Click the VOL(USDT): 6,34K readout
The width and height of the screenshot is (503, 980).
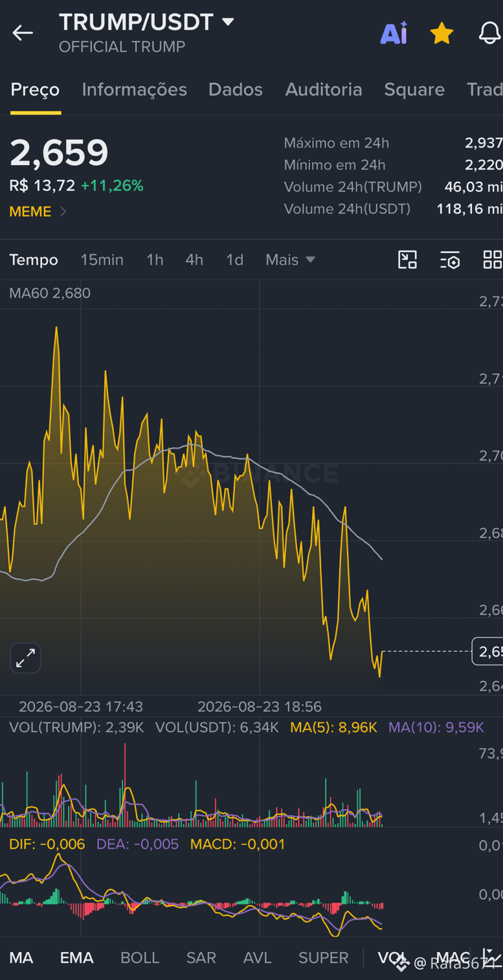click(217, 728)
